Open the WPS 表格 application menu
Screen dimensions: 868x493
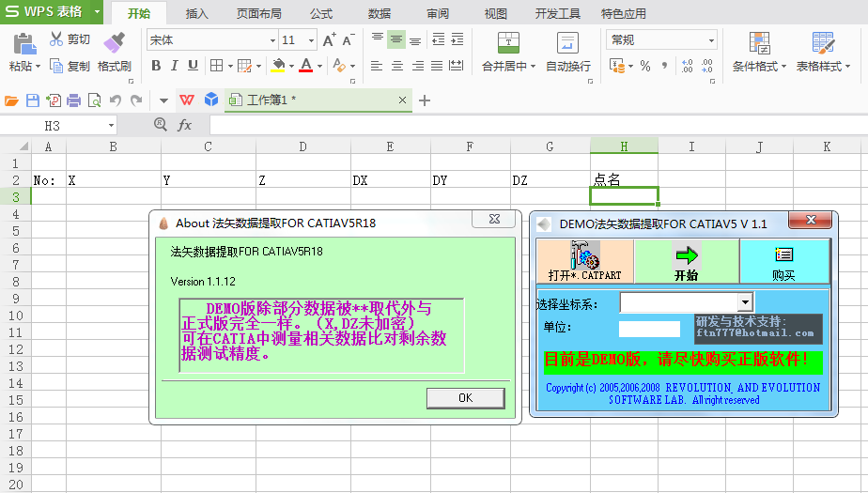pos(52,11)
